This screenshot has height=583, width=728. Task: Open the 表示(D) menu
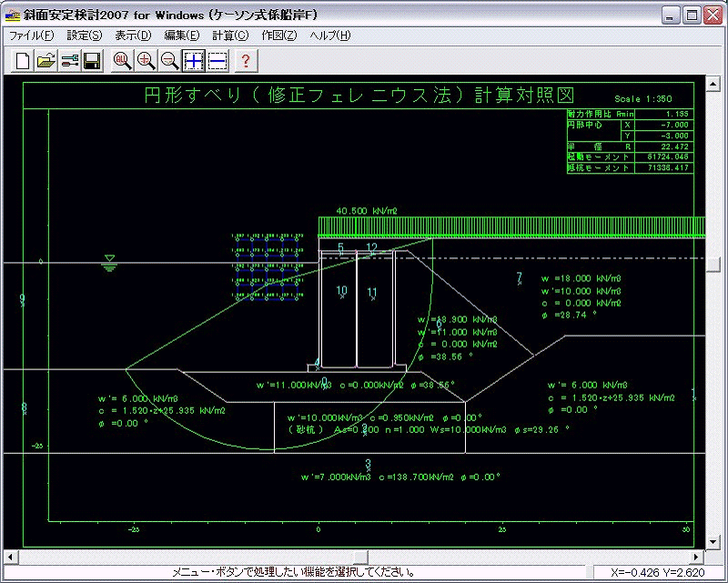[x=133, y=35]
